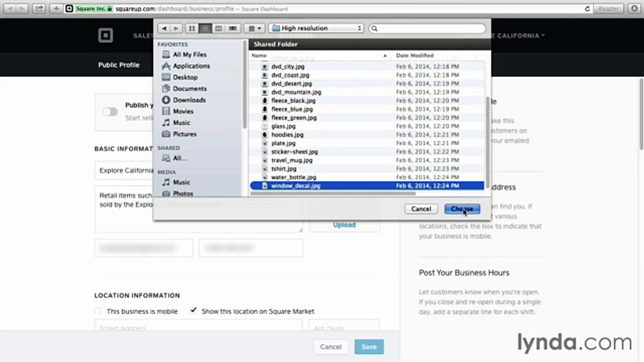This screenshot has height=362, width=644.
Task: Toggle the Publish profile switch
Action: tap(110, 112)
